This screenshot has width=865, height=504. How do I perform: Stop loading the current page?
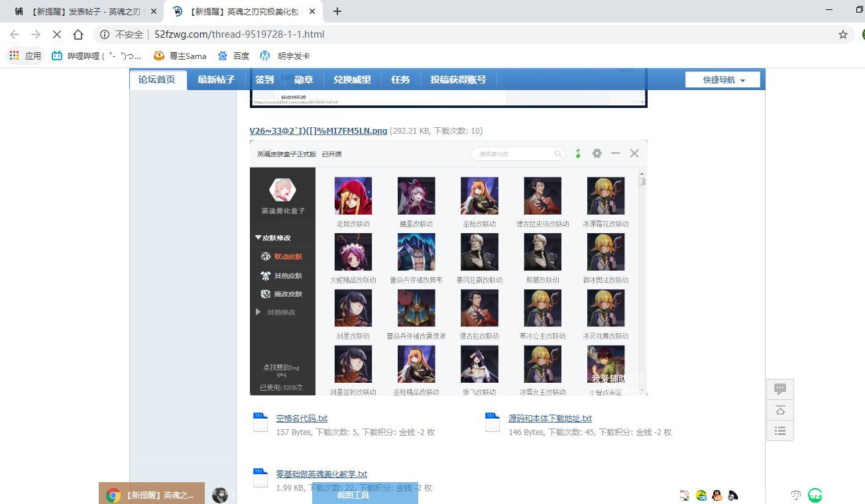click(57, 34)
